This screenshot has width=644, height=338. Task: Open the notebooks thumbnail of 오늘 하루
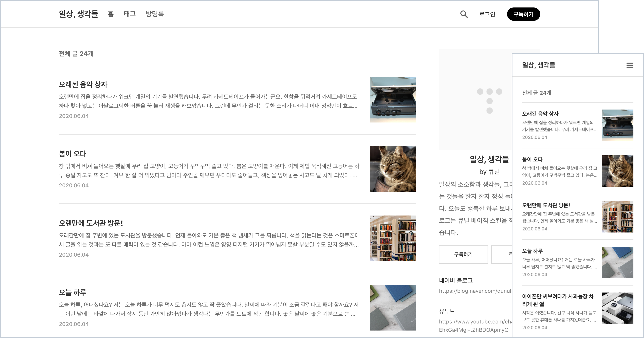(x=393, y=307)
